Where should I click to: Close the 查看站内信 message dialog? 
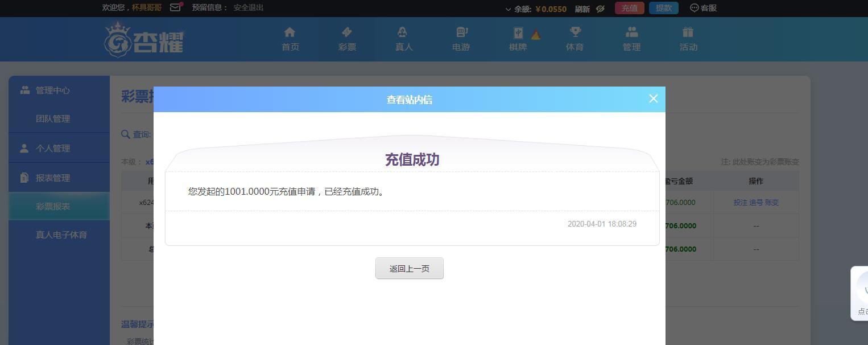(653, 98)
